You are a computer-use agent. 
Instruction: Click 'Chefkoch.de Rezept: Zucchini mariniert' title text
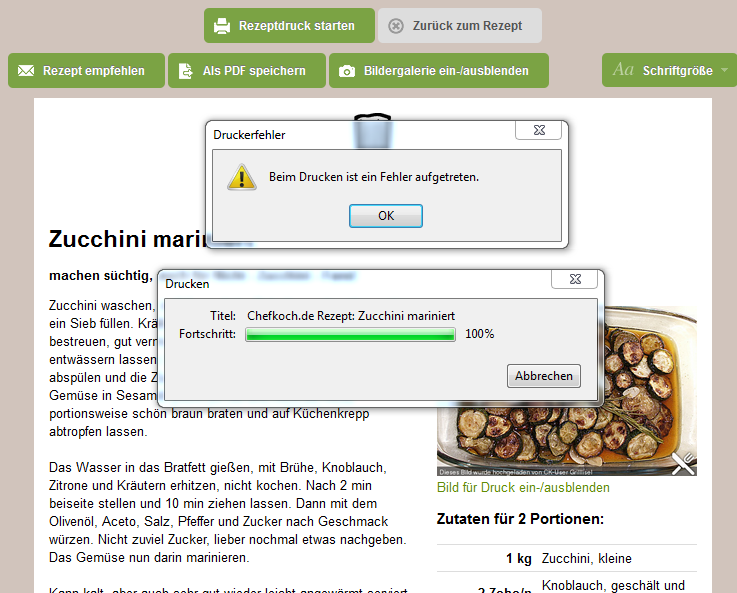[x=351, y=316]
